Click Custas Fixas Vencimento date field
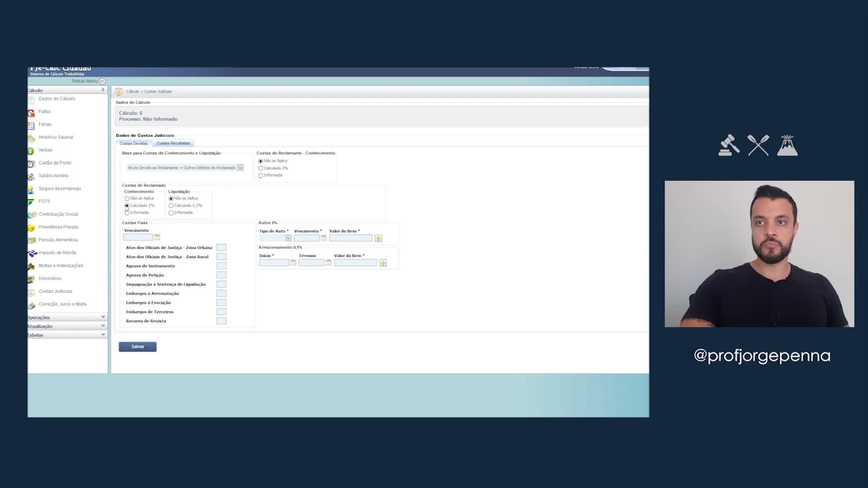 tap(138, 237)
